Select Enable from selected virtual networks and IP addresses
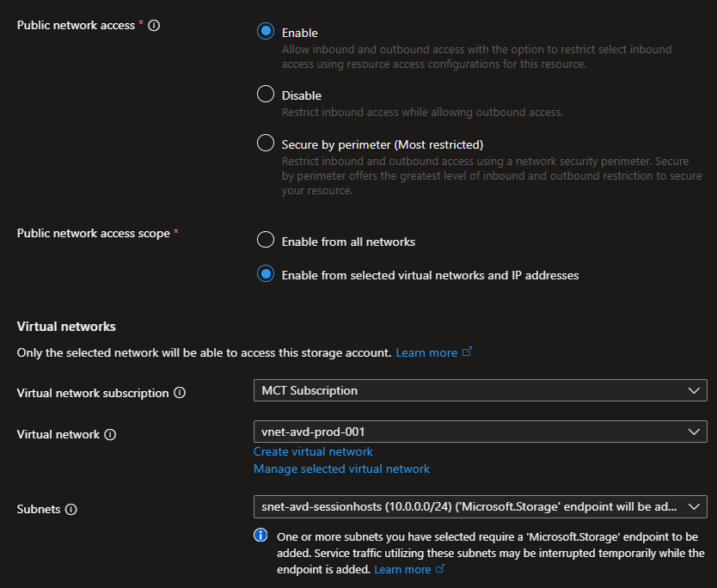The height and width of the screenshot is (588, 717). (x=266, y=274)
